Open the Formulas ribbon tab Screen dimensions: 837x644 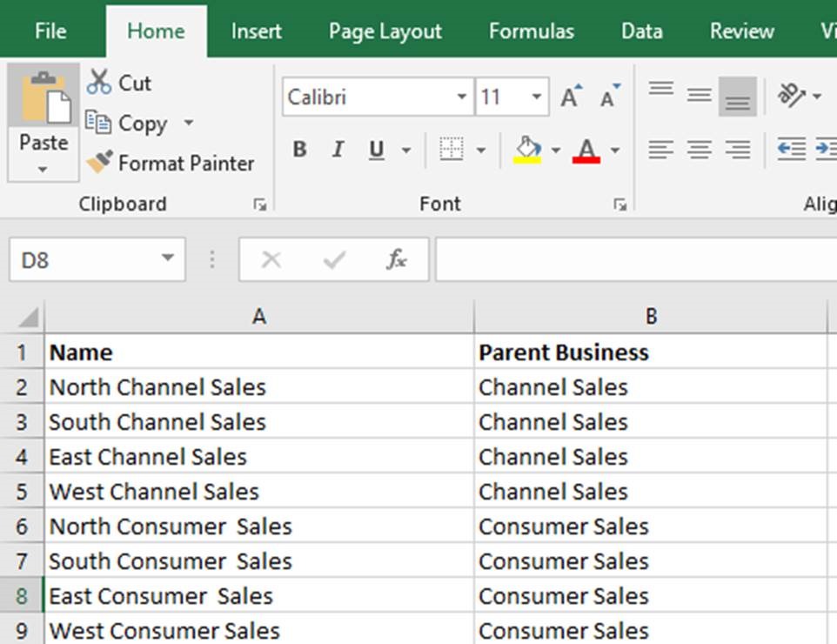pyautogui.click(x=531, y=31)
